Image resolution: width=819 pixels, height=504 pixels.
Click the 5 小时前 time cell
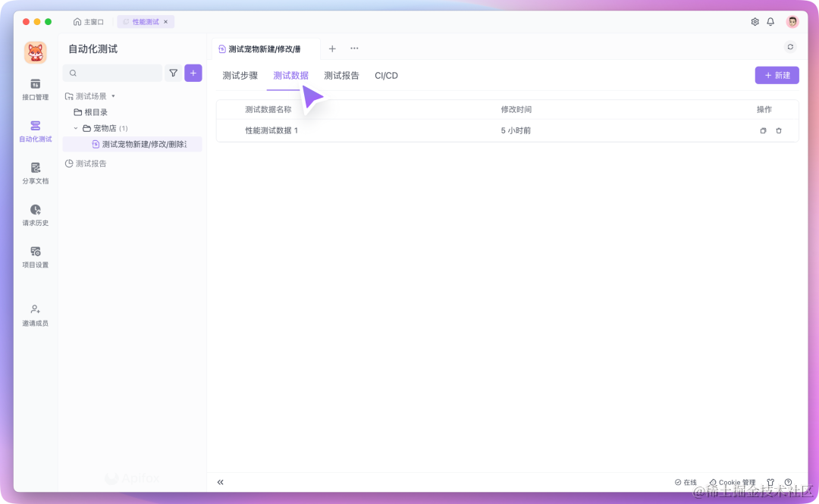coord(516,130)
